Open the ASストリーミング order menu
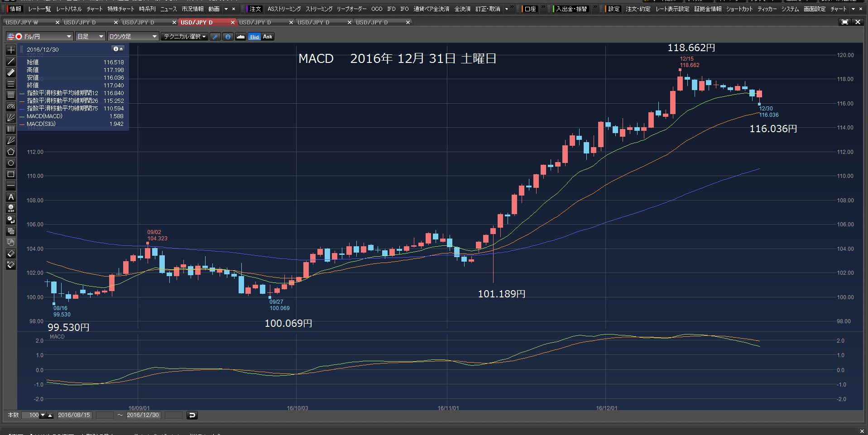 coord(284,9)
